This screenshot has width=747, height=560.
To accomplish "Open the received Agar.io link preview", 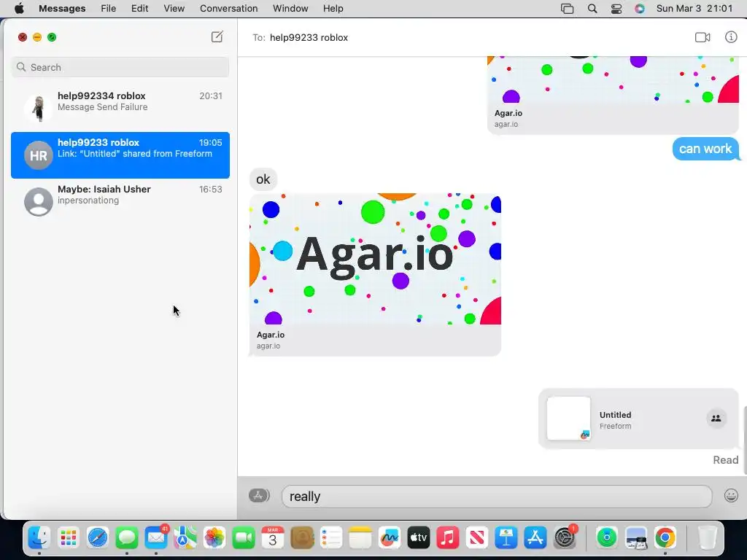I will [x=375, y=274].
